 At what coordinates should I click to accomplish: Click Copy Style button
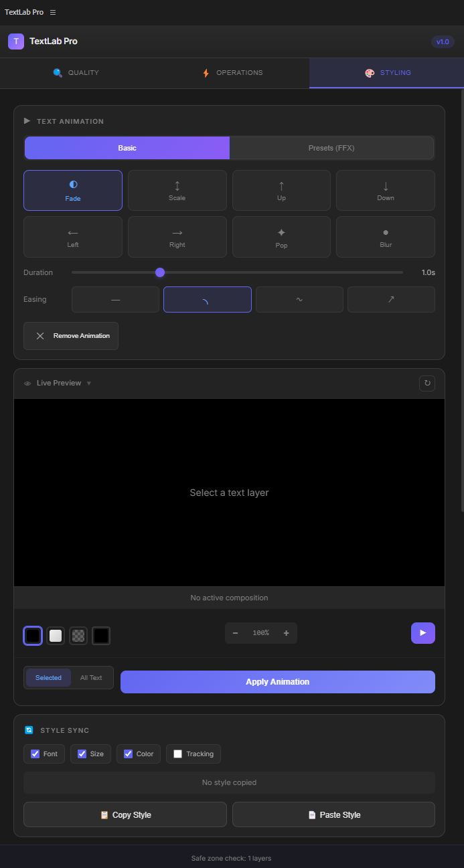tap(125, 815)
